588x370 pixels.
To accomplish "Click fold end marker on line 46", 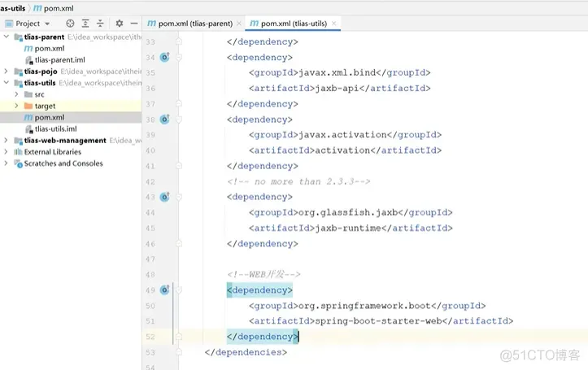I will [x=179, y=244].
